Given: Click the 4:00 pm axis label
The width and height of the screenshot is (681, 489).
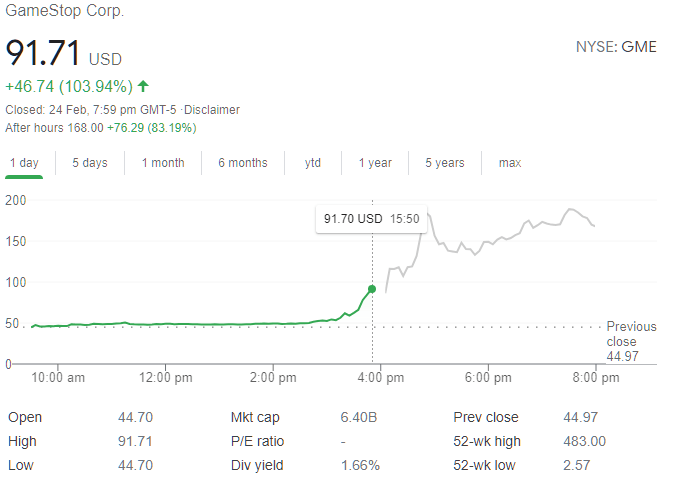Looking at the screenshot, I should tap(381, 378).
